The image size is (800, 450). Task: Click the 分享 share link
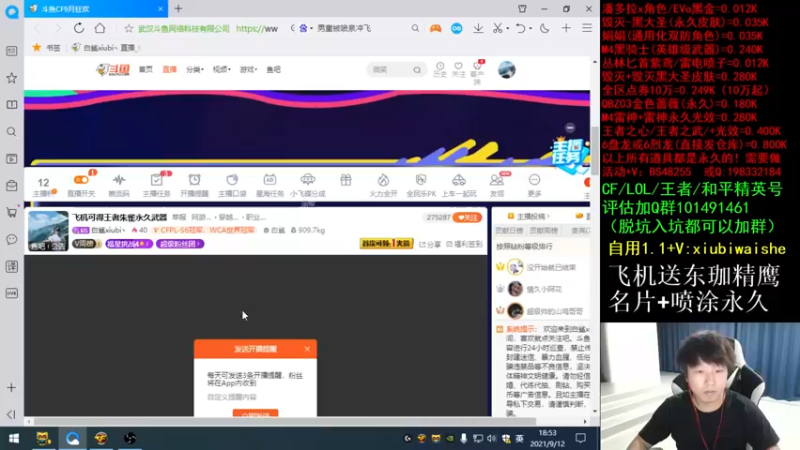(430, 244)
